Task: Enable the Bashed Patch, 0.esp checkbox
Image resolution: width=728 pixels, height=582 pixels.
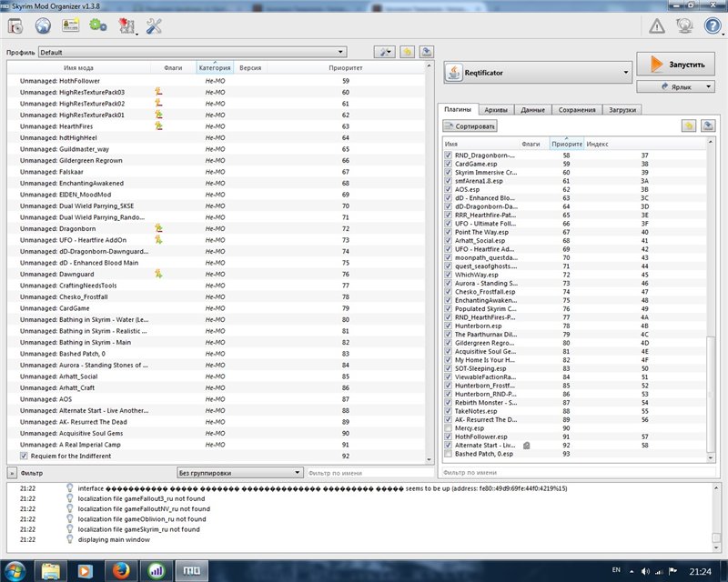Action: (448, 454)
